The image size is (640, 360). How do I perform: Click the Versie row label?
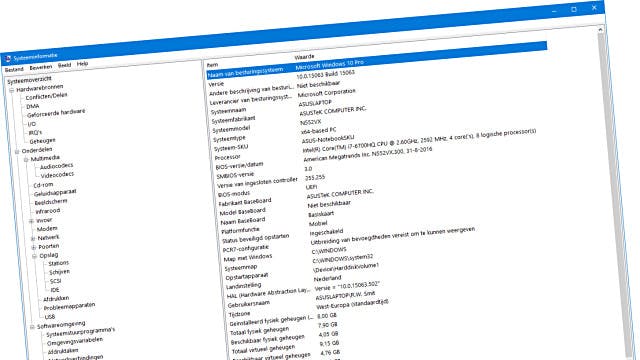coord(216,84)
